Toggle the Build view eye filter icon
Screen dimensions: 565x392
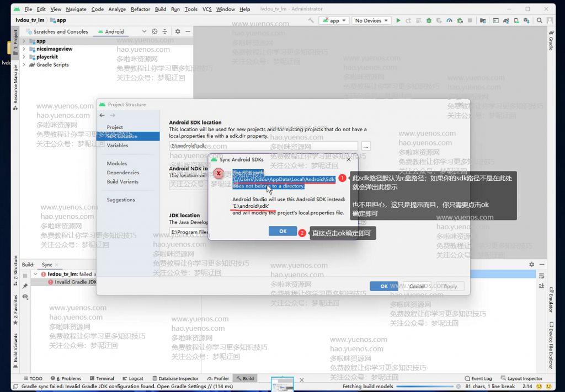pyautogui.click(x=25, y=297)
